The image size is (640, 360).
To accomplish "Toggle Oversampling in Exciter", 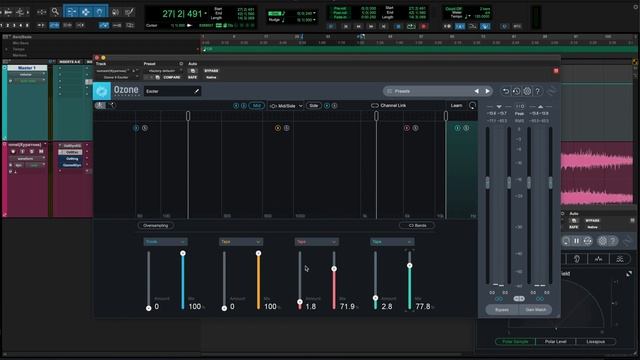I will (x=156, y=225).
